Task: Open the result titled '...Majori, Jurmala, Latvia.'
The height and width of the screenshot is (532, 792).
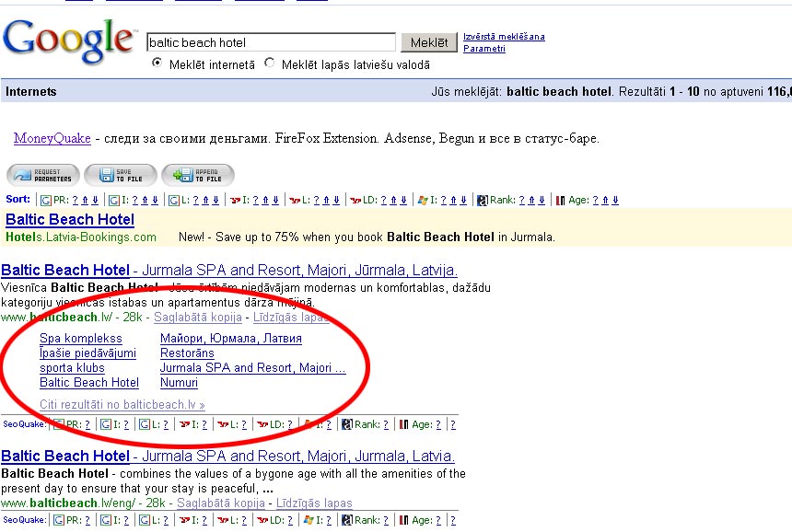Action: coord(227,457)
